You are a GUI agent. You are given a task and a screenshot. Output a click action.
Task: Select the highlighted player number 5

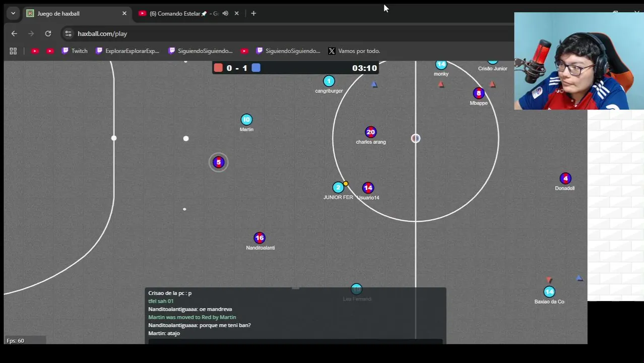click(x=218, y=162)
